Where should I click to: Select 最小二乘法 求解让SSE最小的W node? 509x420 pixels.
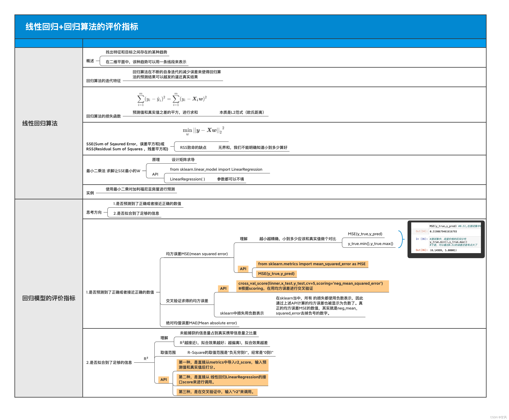pyautogui.click(x=113, y=171)
